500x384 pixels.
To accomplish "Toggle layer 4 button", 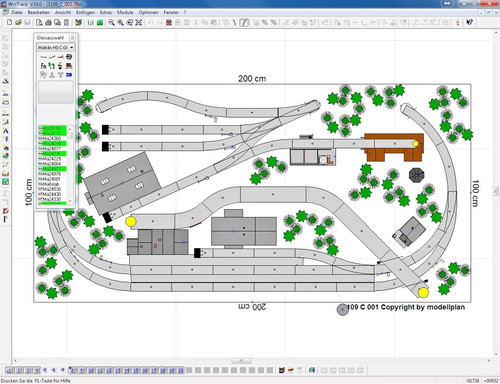I will (37, 370).
